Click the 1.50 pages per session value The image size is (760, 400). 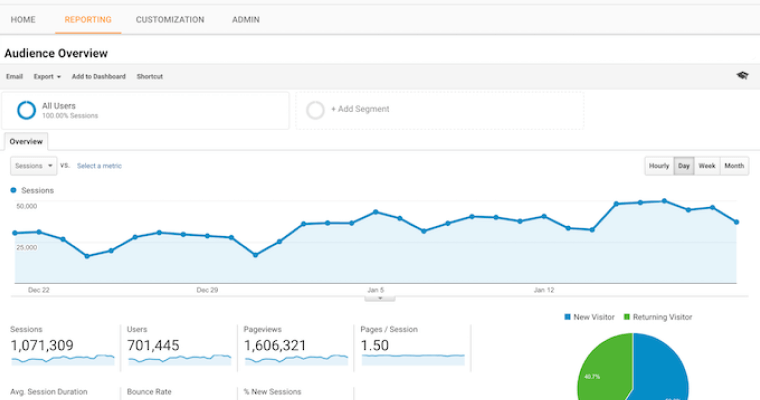[375, 345]
